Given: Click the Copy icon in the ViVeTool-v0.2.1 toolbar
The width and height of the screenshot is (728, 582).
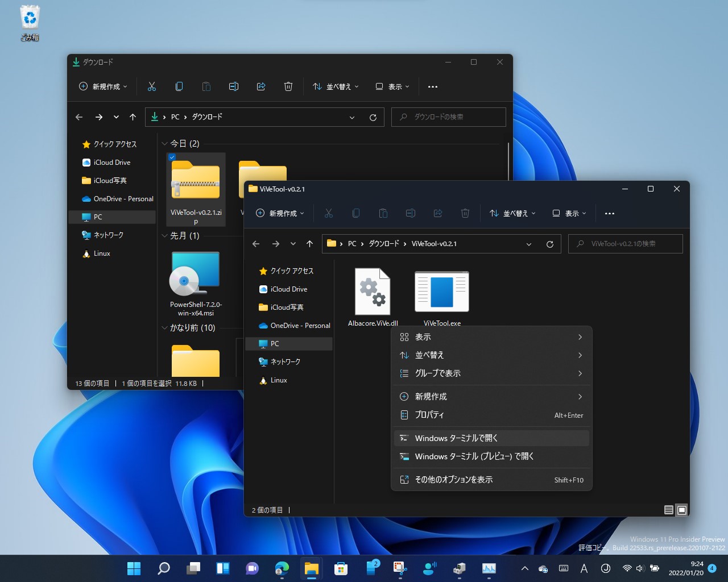Looking at the screenshot, I should click(x=356, y=213).
